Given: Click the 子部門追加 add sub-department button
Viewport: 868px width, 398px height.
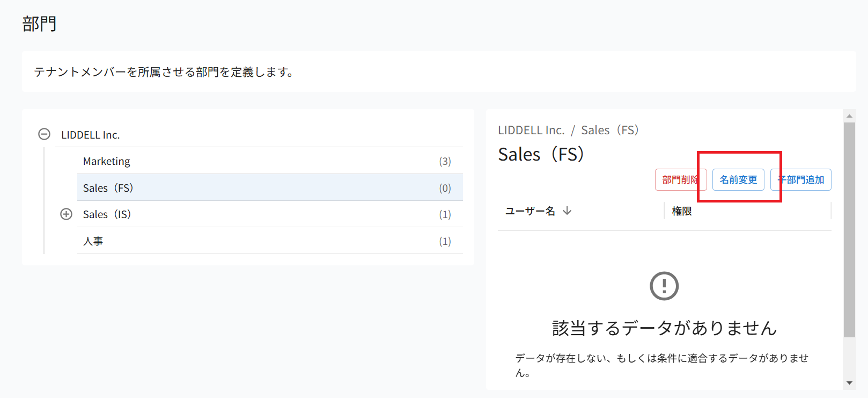Looking at the screenshot, I should point(801,179).
